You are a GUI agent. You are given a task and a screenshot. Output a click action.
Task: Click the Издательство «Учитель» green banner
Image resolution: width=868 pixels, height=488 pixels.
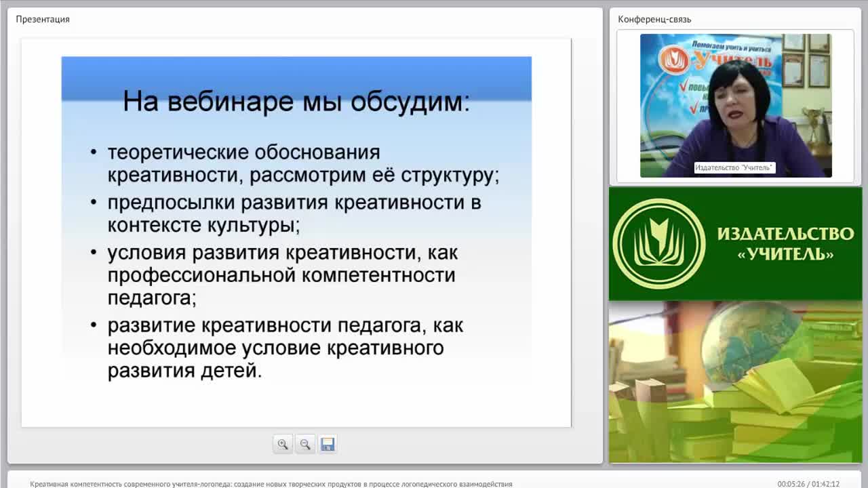(736, 244)
